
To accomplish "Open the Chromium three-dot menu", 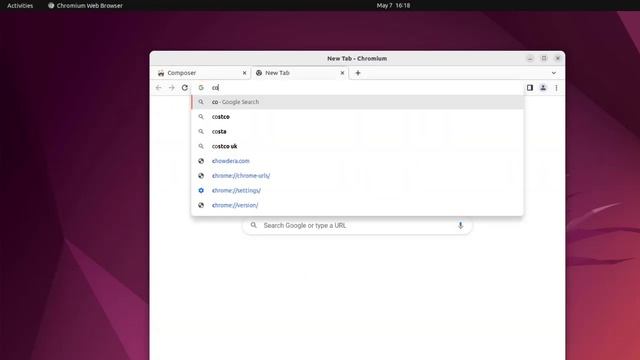I will pos(556,88).
